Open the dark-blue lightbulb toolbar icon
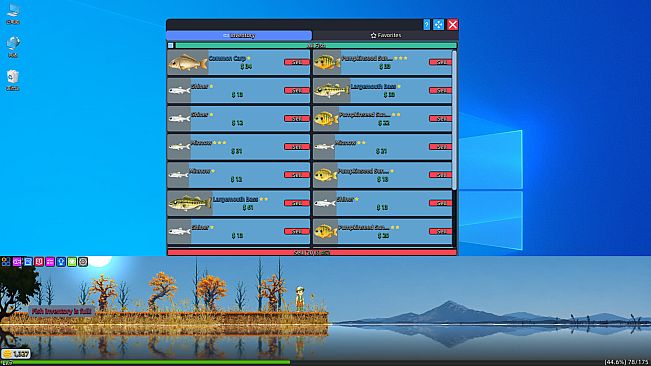 (61, 261)
